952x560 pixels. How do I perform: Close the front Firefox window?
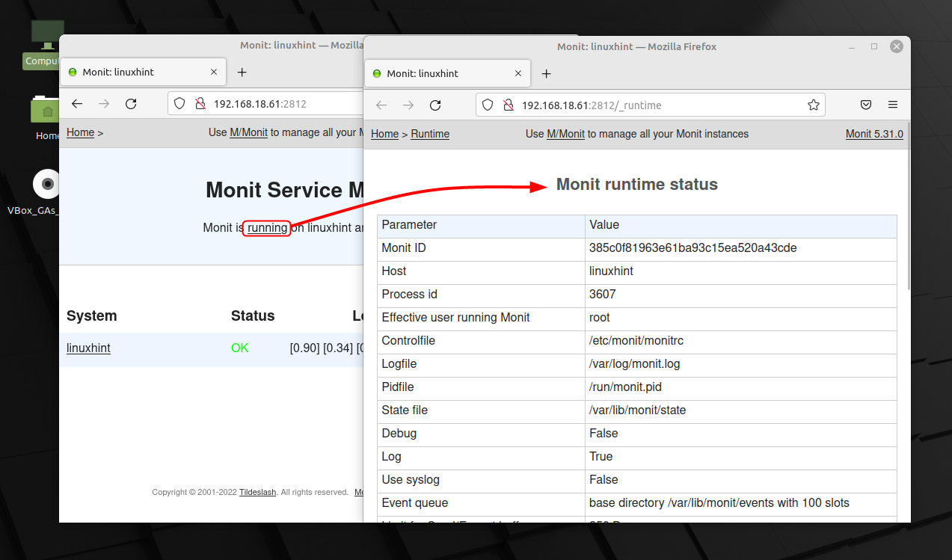(x=897, y=46)
